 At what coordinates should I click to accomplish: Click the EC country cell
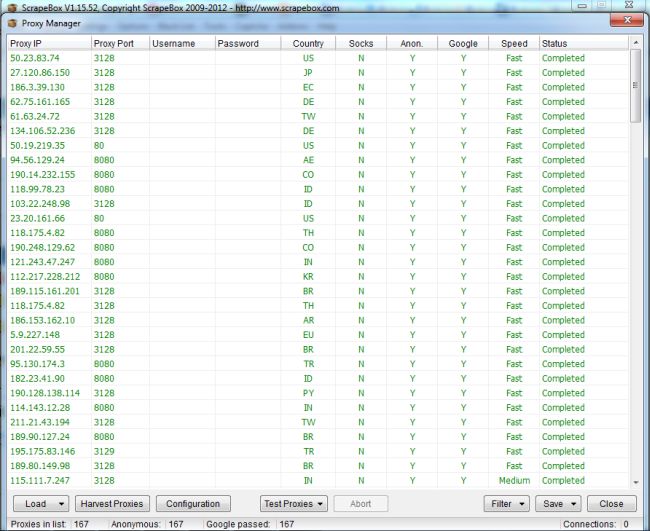308,87
